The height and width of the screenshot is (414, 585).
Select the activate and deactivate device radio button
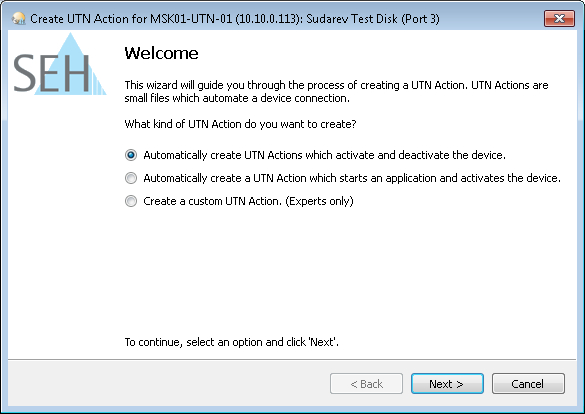coord(131,155)
